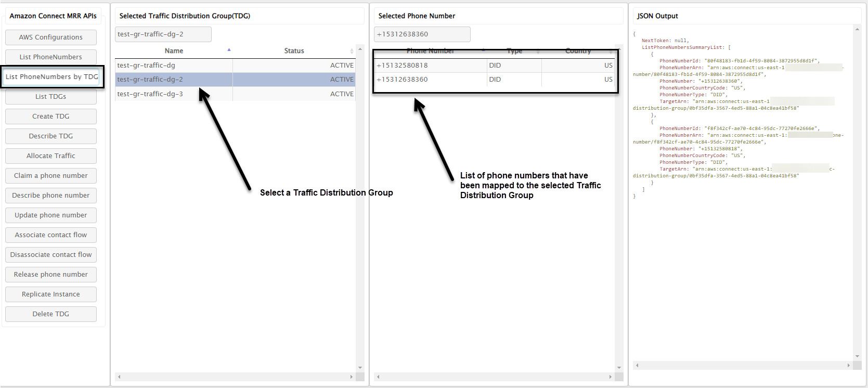Click Associate contact flow
Screen dimensions: 868x388
click(51, 235)
